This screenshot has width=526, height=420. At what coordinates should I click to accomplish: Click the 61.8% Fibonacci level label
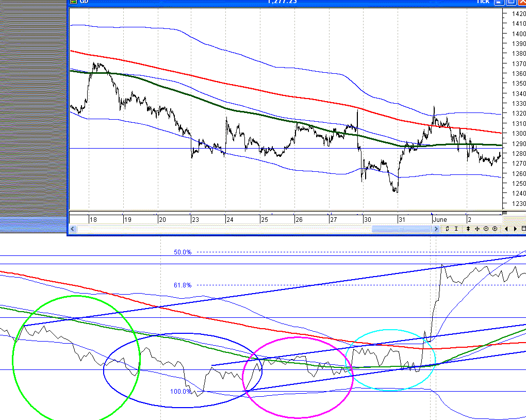pos(183,285)
